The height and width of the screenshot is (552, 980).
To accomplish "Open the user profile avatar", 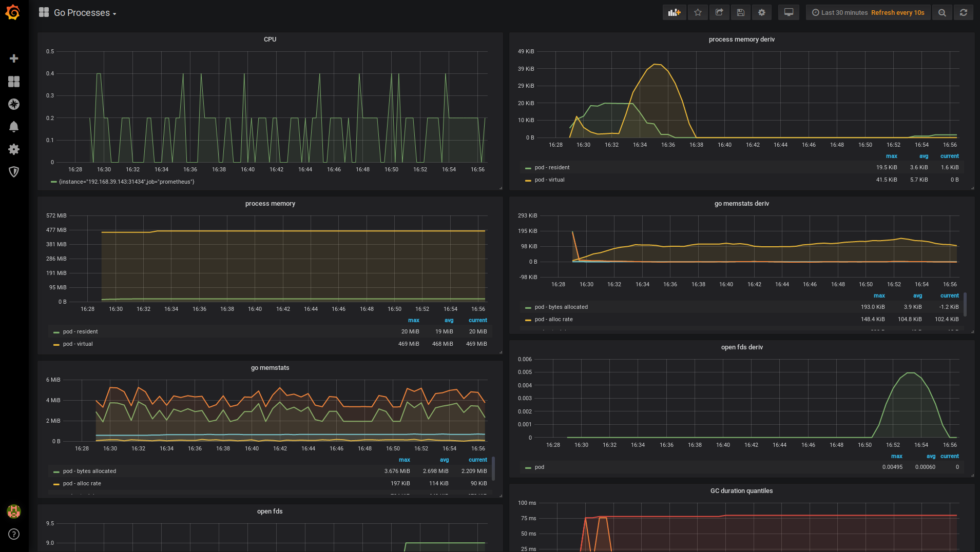I will (14, 511).
